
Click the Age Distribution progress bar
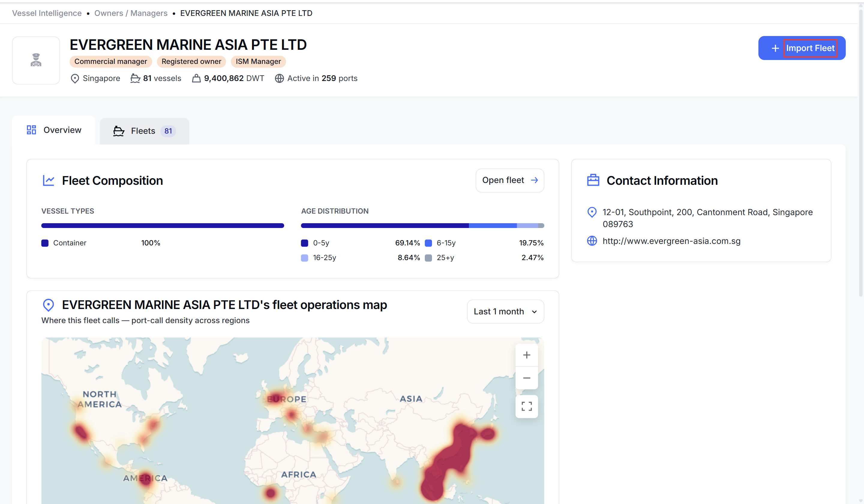click(x=422, y=226)
